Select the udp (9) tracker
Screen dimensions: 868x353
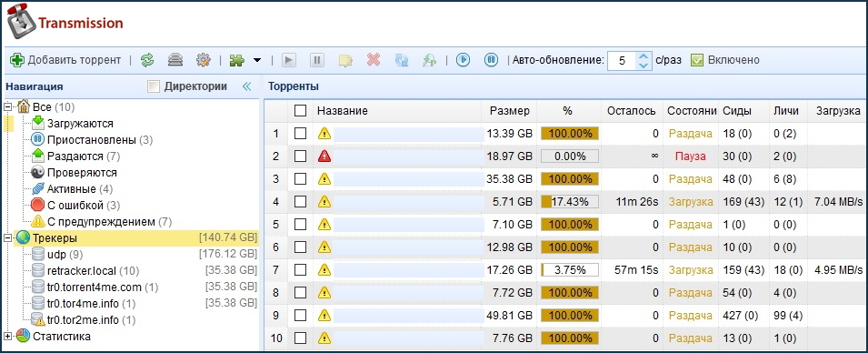(x=57, y=255)
